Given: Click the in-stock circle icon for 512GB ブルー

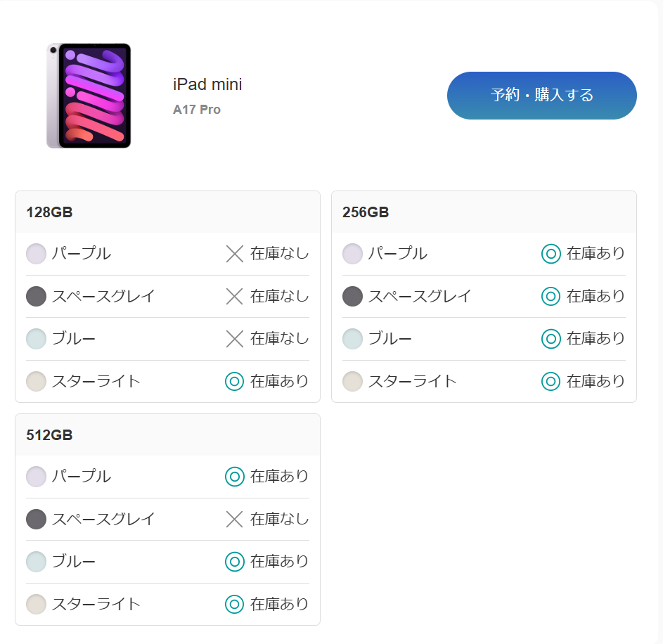Looking at the screenshot, I should click(235, 562).
